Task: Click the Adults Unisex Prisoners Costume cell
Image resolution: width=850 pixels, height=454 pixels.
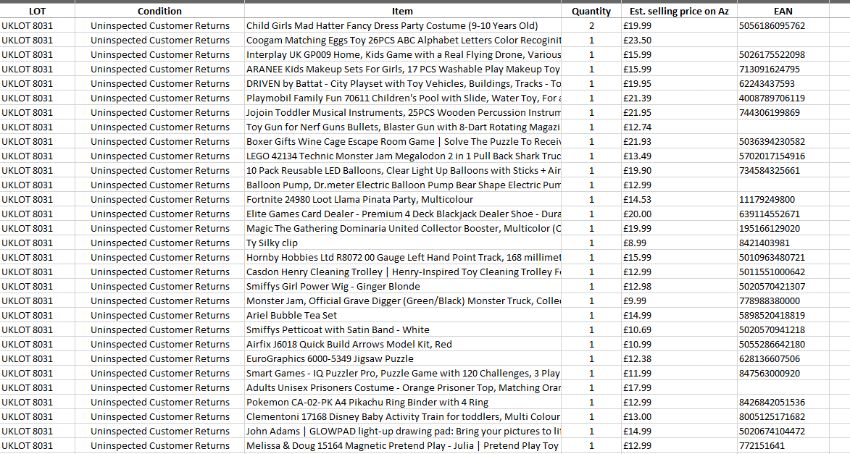Action: 403,388
